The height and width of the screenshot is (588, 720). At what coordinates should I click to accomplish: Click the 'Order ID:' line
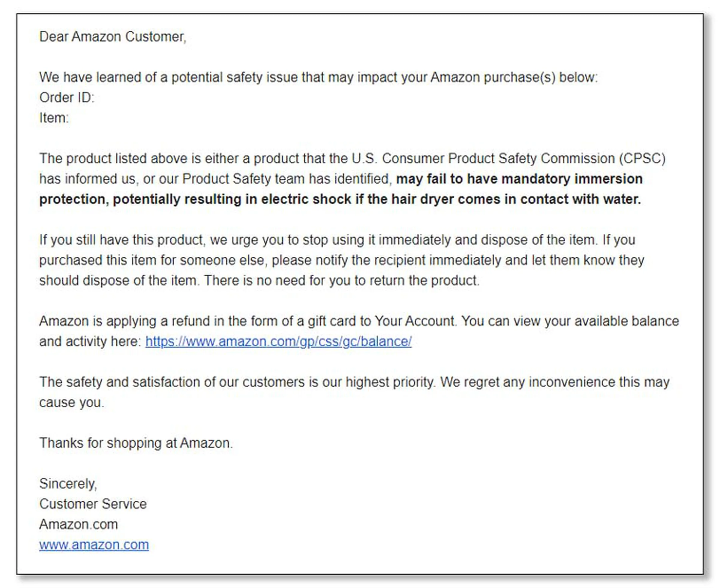67,97
